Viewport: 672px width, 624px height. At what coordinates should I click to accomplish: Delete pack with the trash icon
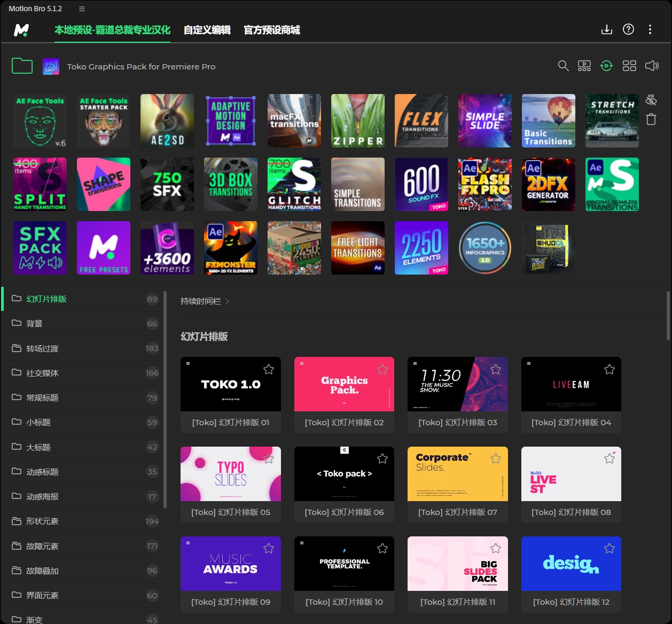pos(651,119)
